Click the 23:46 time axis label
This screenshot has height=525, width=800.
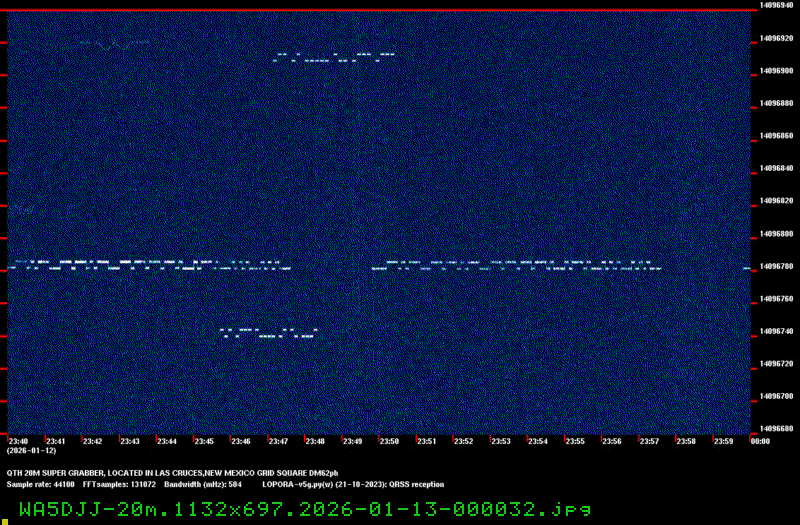pyautogui.click(x=241, y=441)
